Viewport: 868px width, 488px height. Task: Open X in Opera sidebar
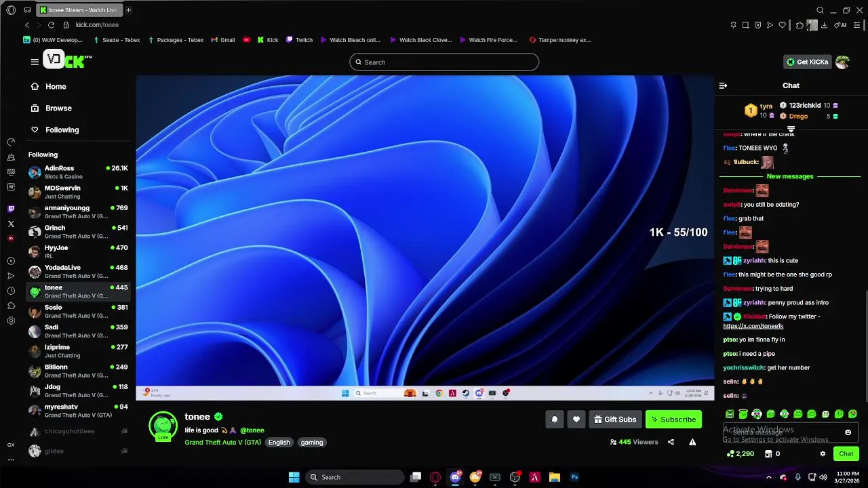[11, 224]
